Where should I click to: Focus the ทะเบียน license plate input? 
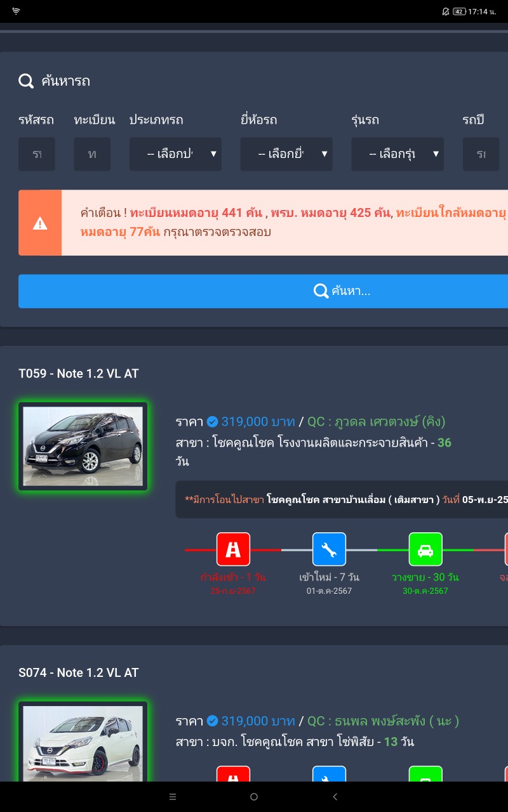(92, 154)
